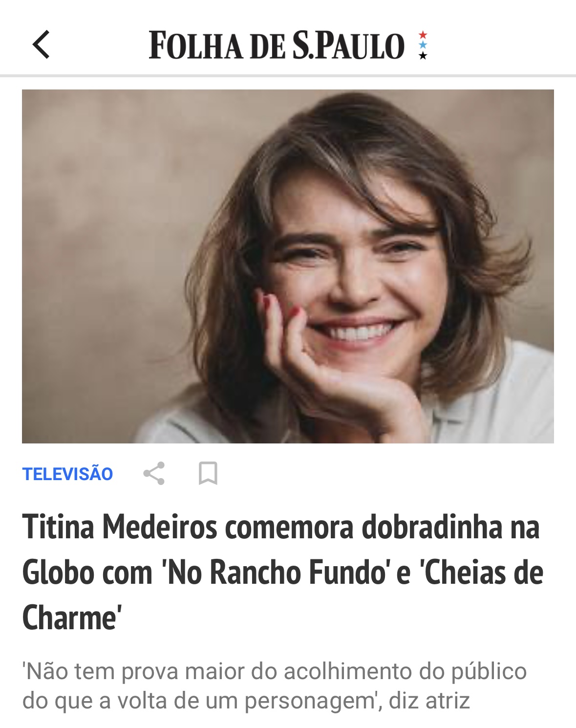
Task: Bookmark the article with the save icon
Action: coord(208,473)
